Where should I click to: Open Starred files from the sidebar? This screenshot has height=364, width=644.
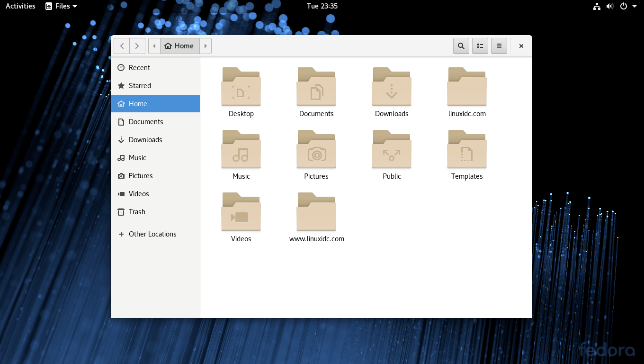click(x=140, y=85)
